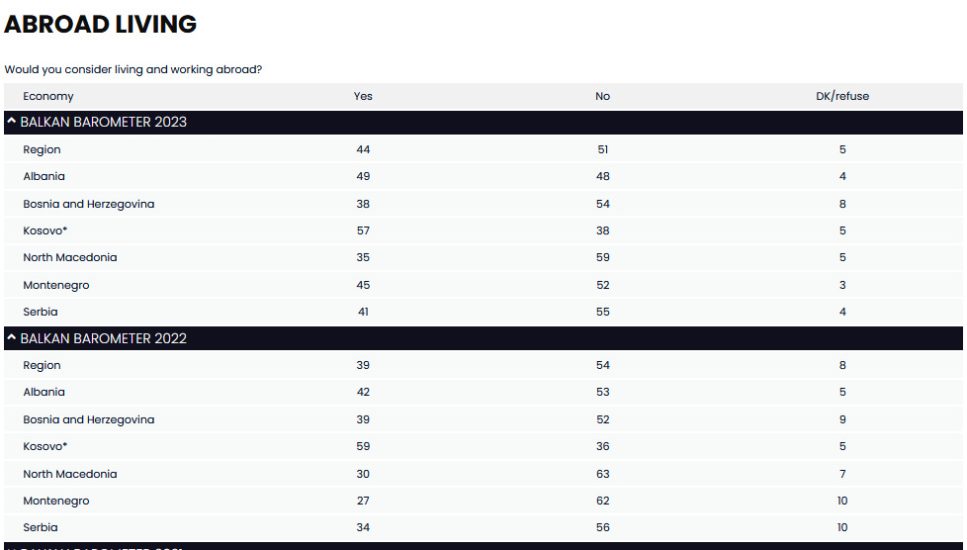
Task: Select DK/refuse value 3 for Montenegro 2023
Action: point(843,285)
